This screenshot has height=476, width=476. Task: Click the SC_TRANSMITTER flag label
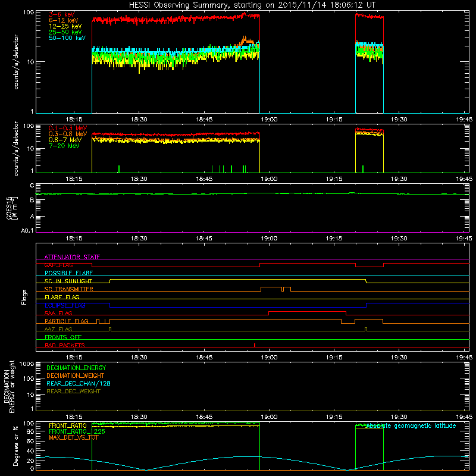[68, 289]
